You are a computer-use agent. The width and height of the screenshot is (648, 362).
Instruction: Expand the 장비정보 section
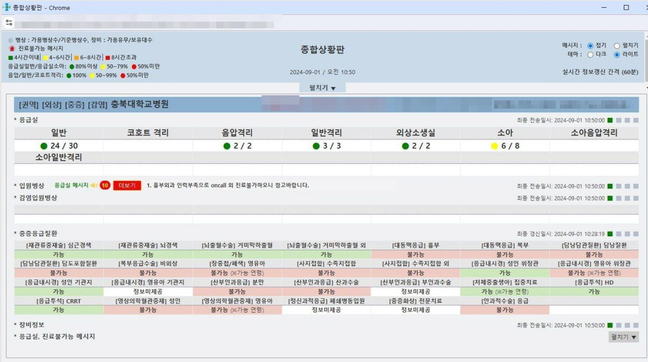pyautogui.click(x=31, y=325)
